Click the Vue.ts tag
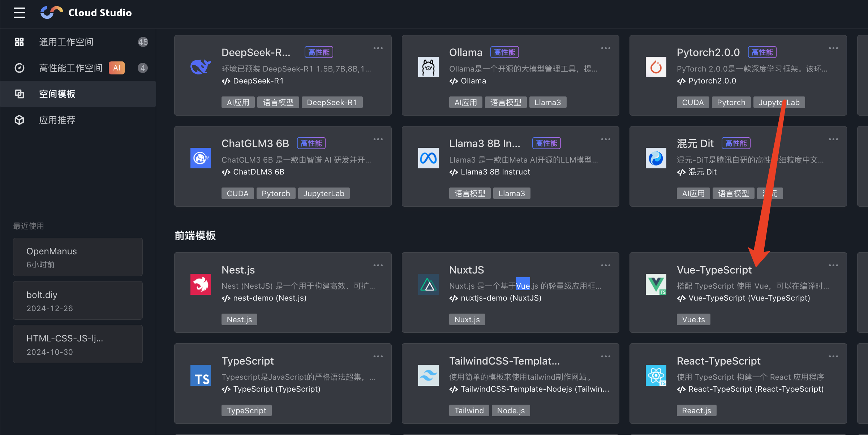868x435 pixels. (693, 319)
